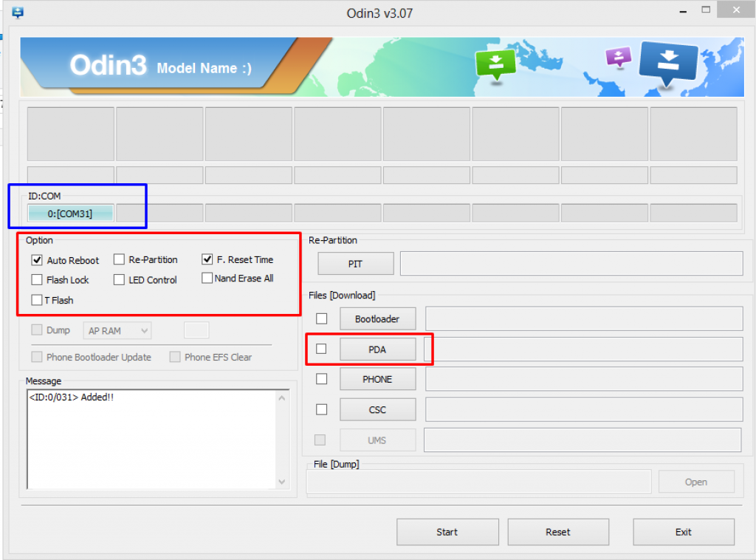The height and width of the screenshot is (560, 756).
Task: Click the PIT button under Re-Partition
Action: [x=355, y=263]
